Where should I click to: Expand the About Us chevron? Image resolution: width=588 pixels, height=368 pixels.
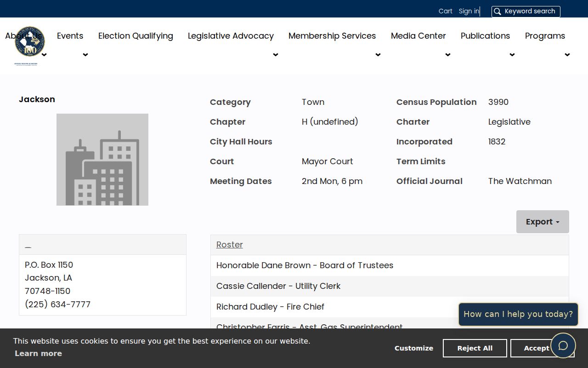click(x=44, y=55)
